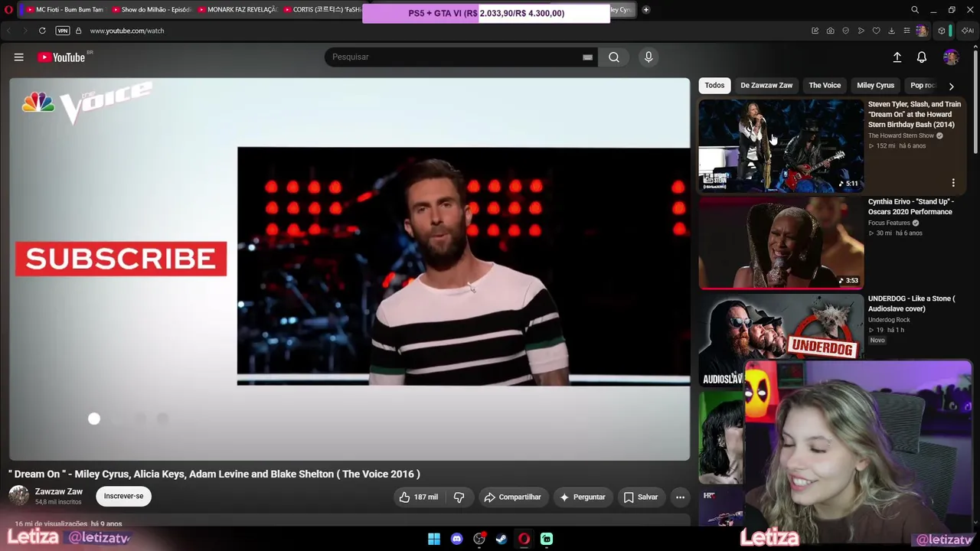Image resolution: width=980 pixels, height=551 pixels.
Task: Open browser extensions cube icon
Action: 942,31
